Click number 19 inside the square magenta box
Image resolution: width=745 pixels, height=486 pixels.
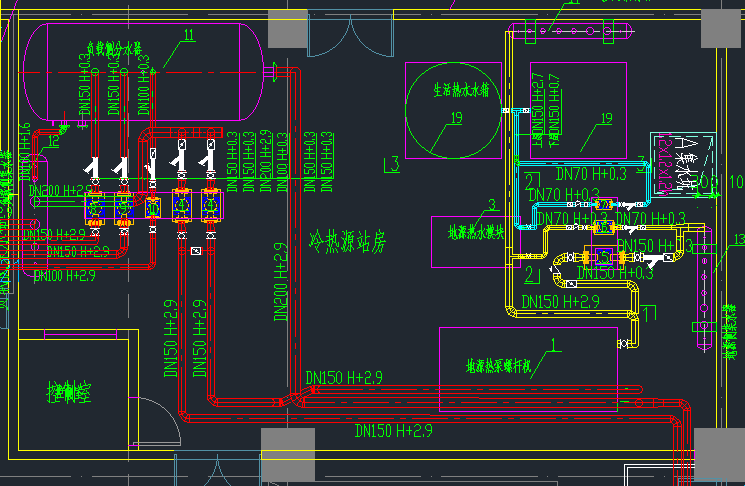tap(604, 119)
